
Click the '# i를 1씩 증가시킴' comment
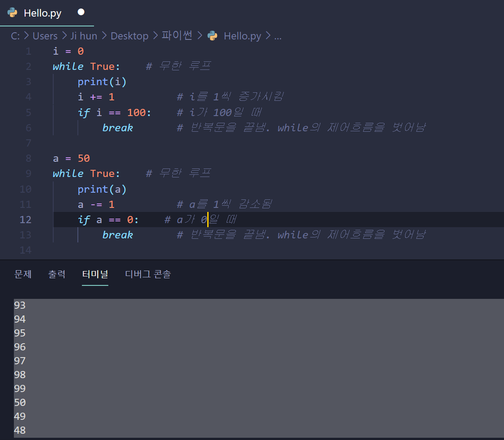(230, 97)
